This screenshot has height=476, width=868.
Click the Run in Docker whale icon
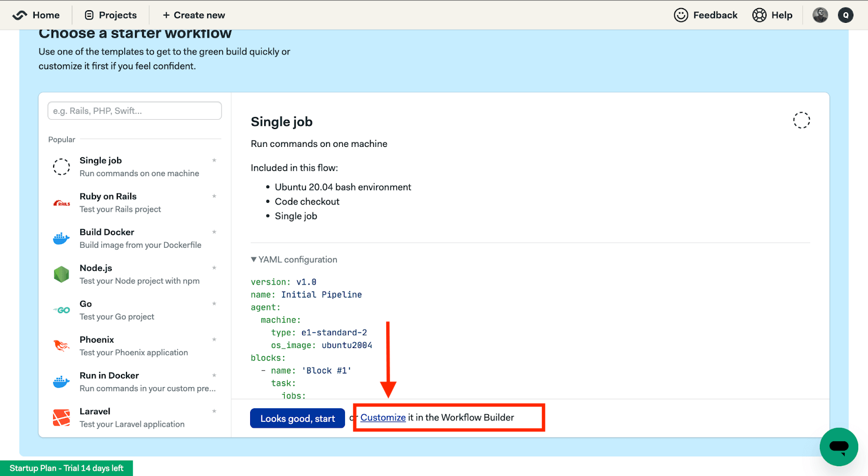[61, 382]
